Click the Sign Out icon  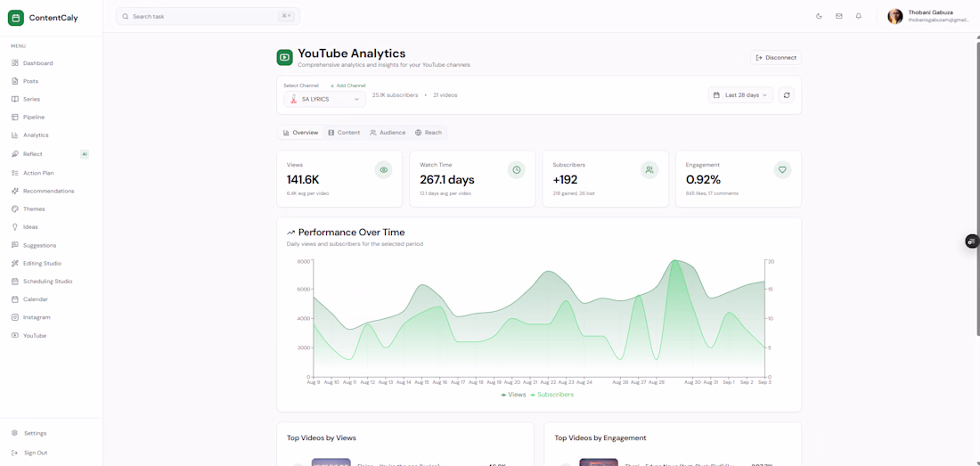pyautogui.click(x=15, y=453)
